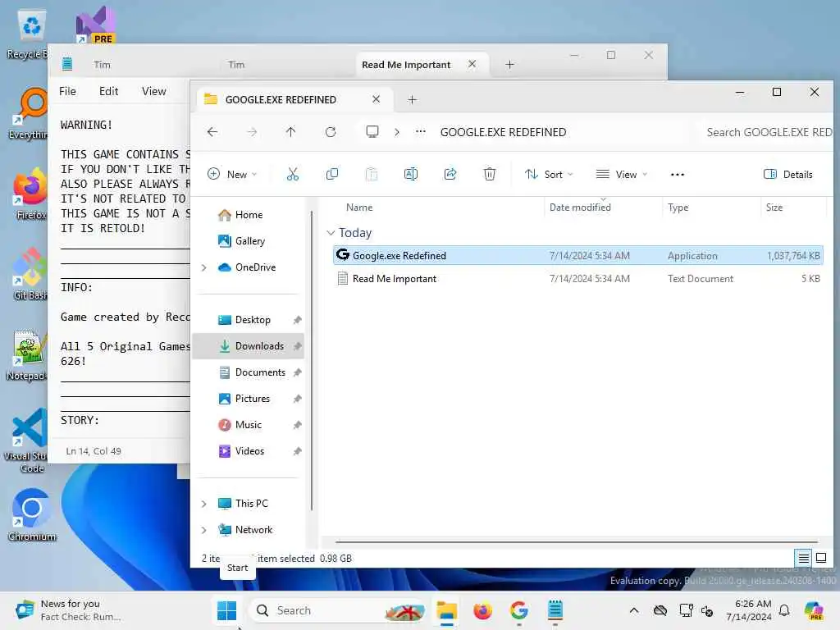Open the Google G app on the taskbar
The height and width of the screenshot is (630, 840).
(518, 610)
